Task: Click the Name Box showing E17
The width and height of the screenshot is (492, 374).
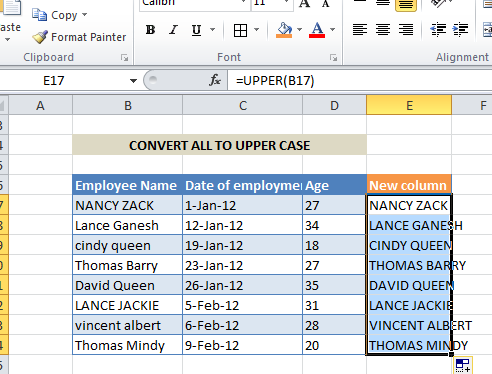Action: [x=64, y=81]
